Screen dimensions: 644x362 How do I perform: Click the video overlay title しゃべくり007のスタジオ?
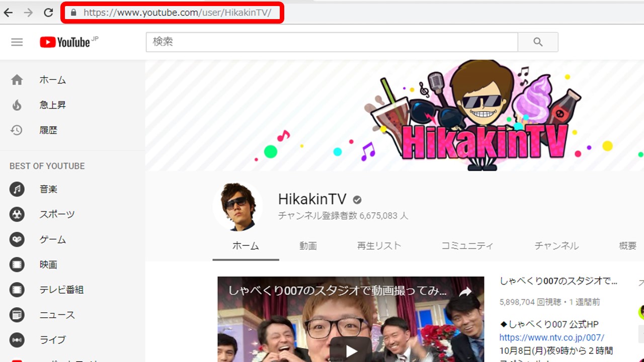338,291
